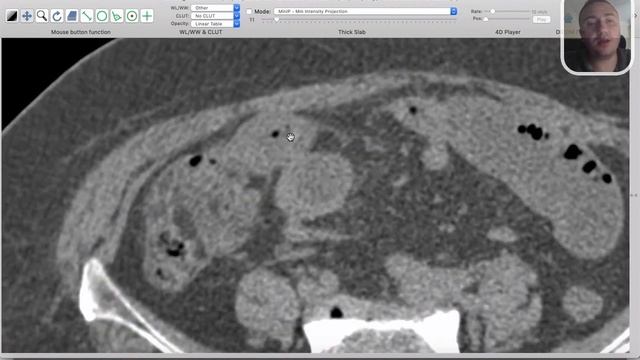Select the length measurement line tool

click(x=87, y=16)
